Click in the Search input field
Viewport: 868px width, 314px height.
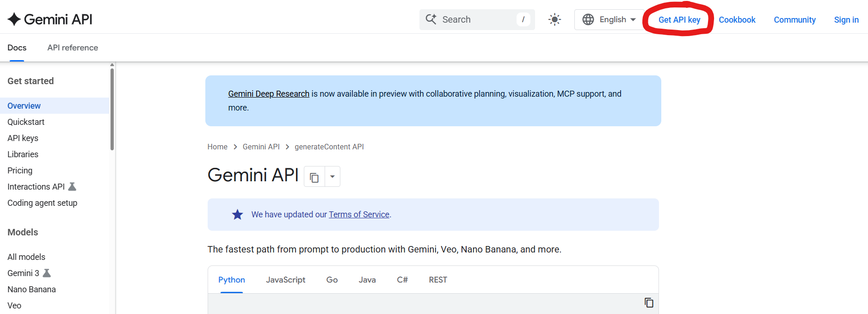point(477,19)
